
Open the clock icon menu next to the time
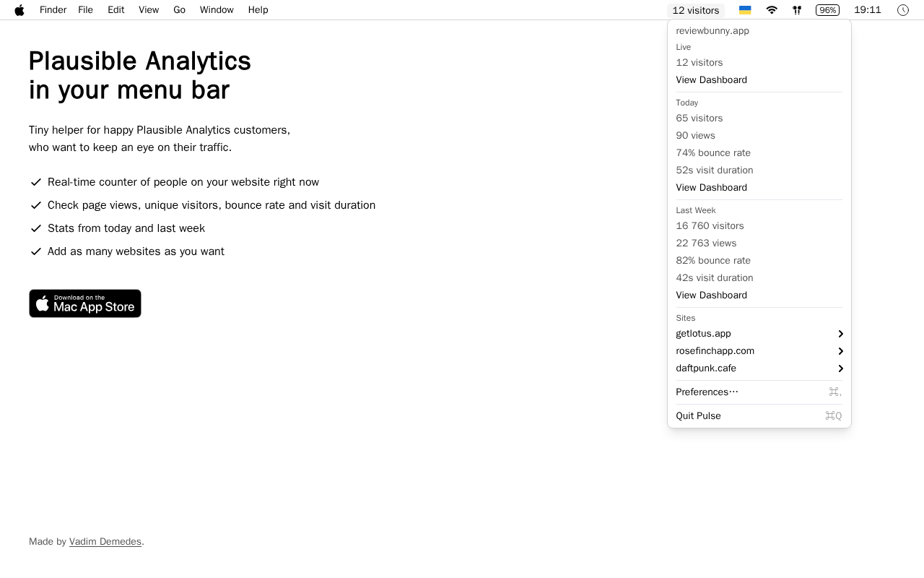pos(903,10)
